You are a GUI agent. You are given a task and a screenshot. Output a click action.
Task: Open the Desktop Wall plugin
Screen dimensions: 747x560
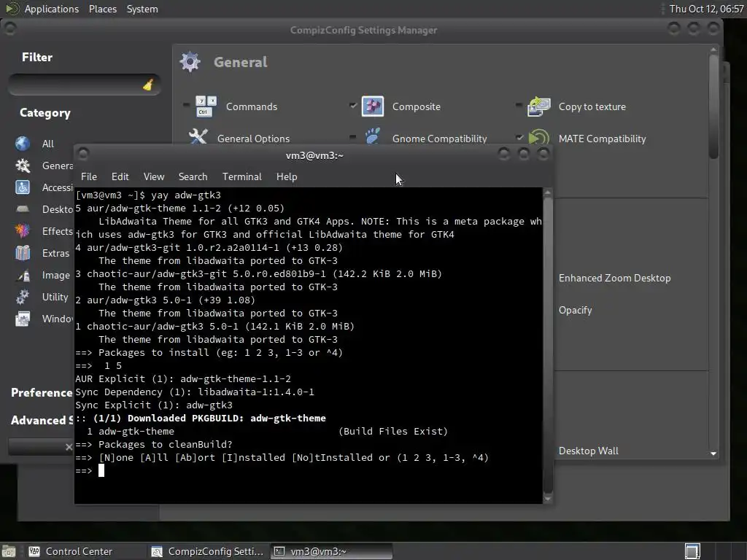(x=589, y=451)
